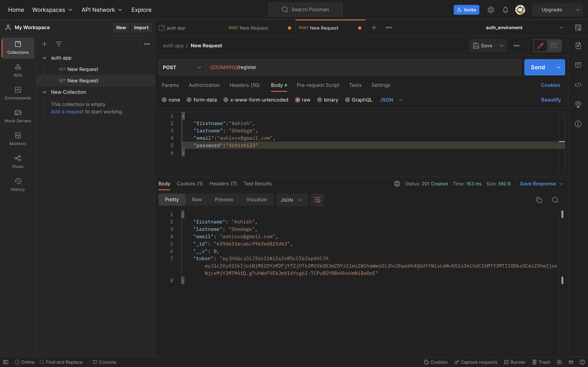
Task: Click the Beautify link
Action: [551, 100]
